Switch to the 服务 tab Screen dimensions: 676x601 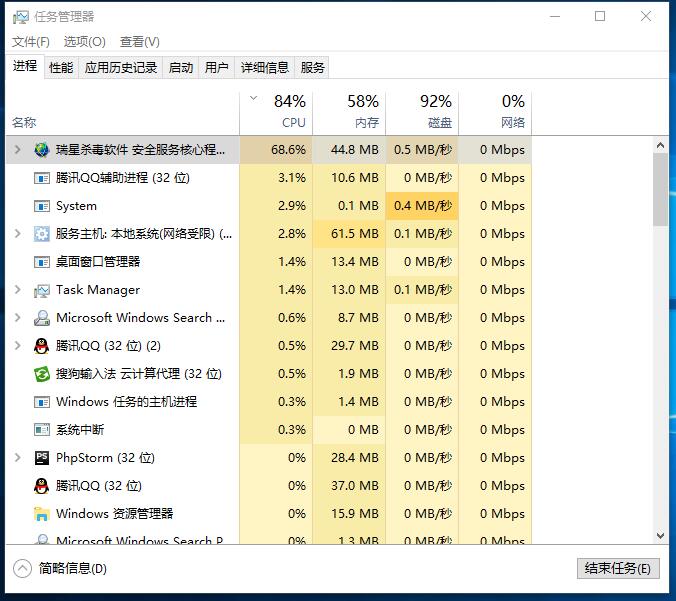[x=312, y=68]
